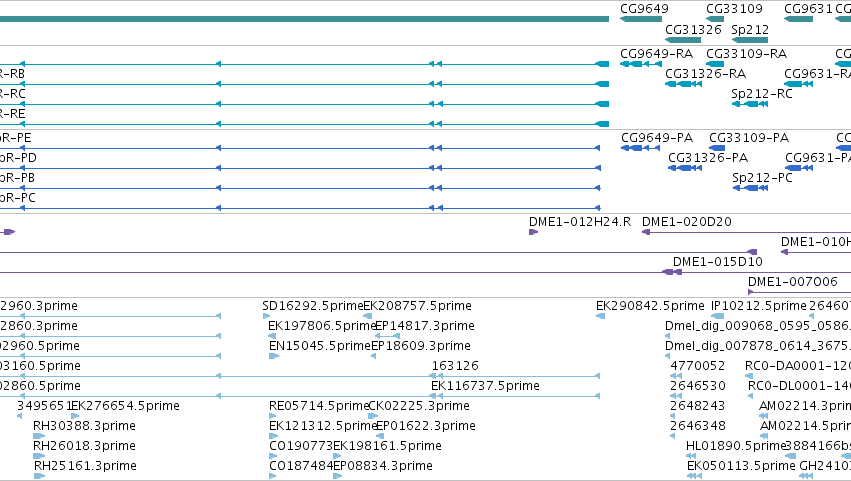
Task: Click the CO187484 feature label
Action: [x=301, y=466]
